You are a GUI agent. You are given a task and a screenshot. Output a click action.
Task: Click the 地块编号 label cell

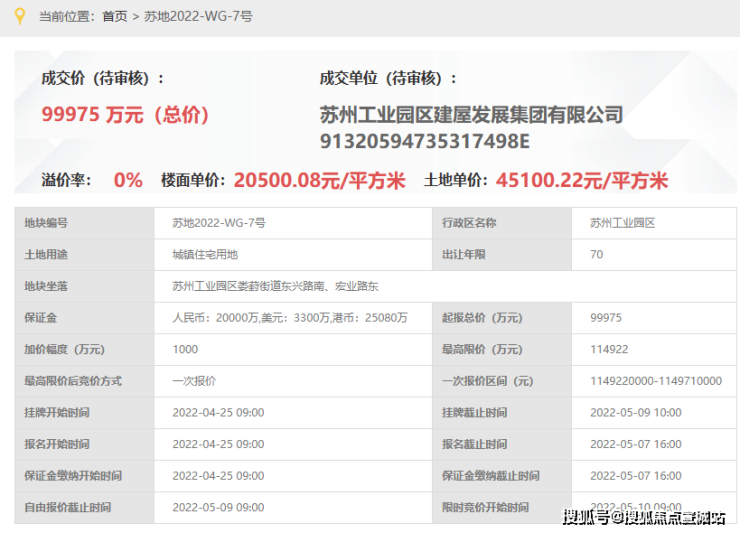point(84,223)
